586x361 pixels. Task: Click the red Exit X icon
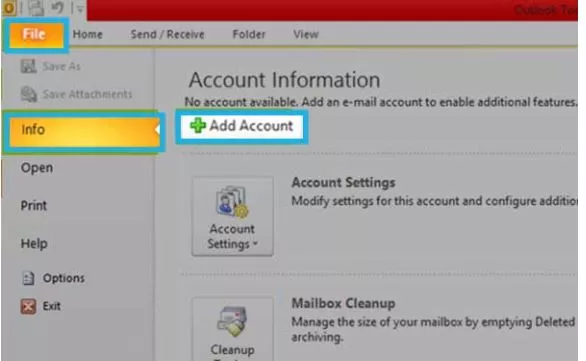coord(28,306)
